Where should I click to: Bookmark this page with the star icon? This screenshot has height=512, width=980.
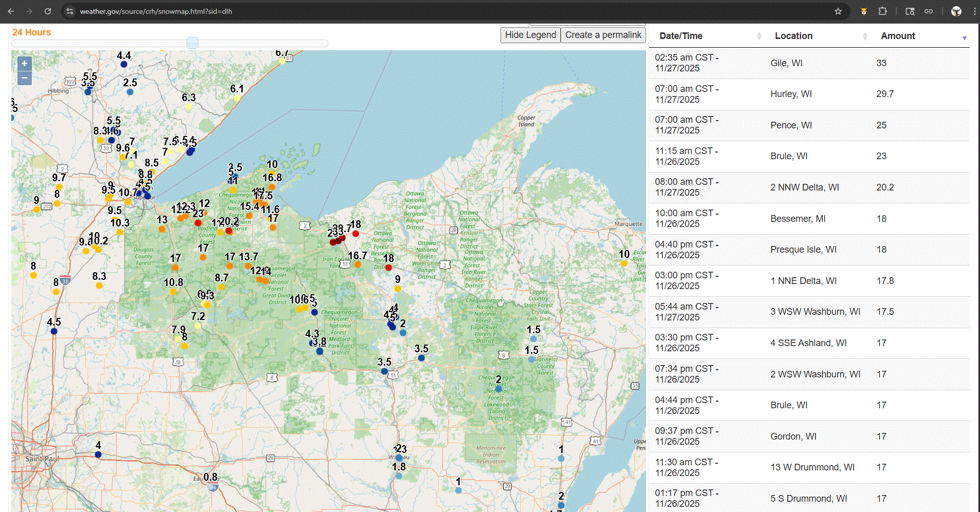[838, 11]
